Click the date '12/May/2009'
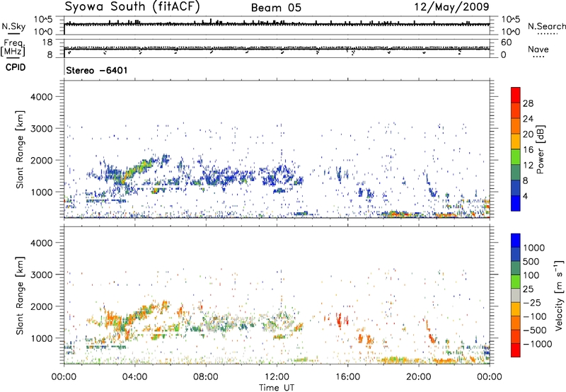Viewport: 566px width, 392px height. pyautogui.click(x=451, y=6)
